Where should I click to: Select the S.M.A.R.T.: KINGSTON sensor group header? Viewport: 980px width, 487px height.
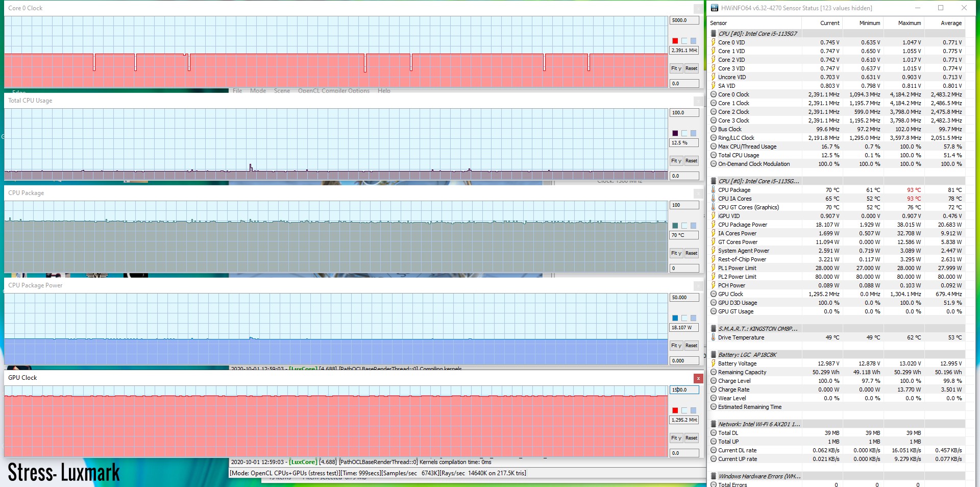[757, 329]
